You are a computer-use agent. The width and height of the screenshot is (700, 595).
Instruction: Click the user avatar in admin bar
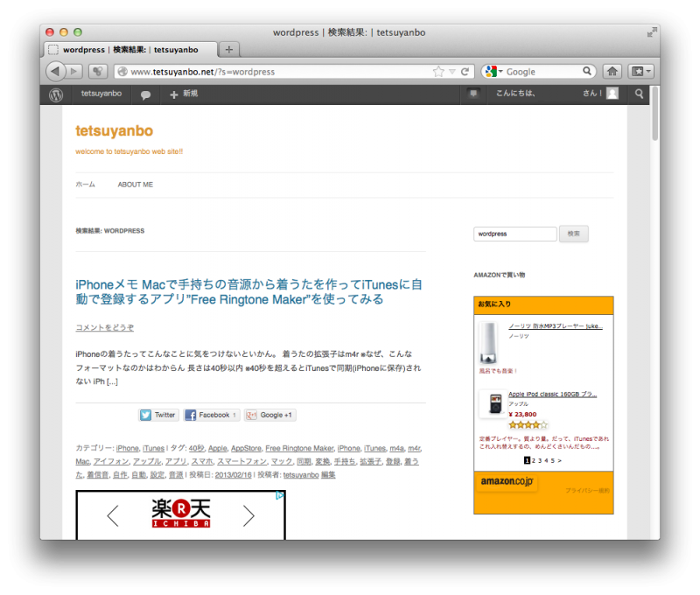click(612, 94)
